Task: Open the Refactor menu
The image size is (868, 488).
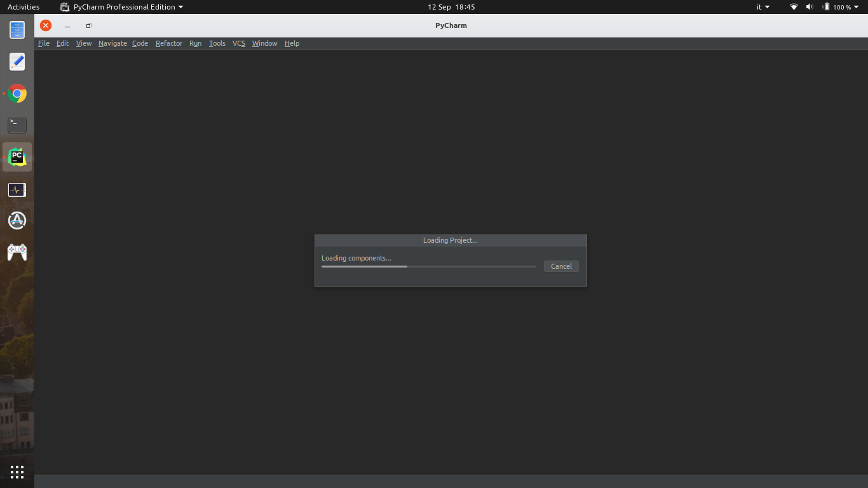Action: 168,43
